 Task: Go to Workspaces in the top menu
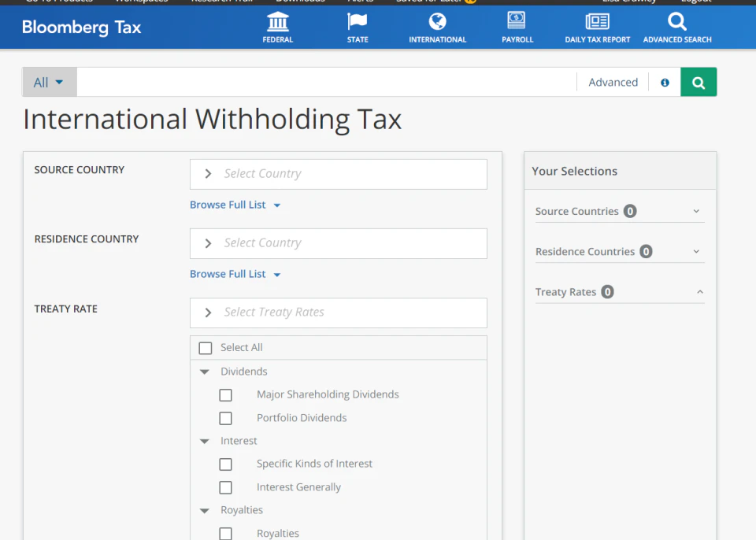(x=141, y=2)
